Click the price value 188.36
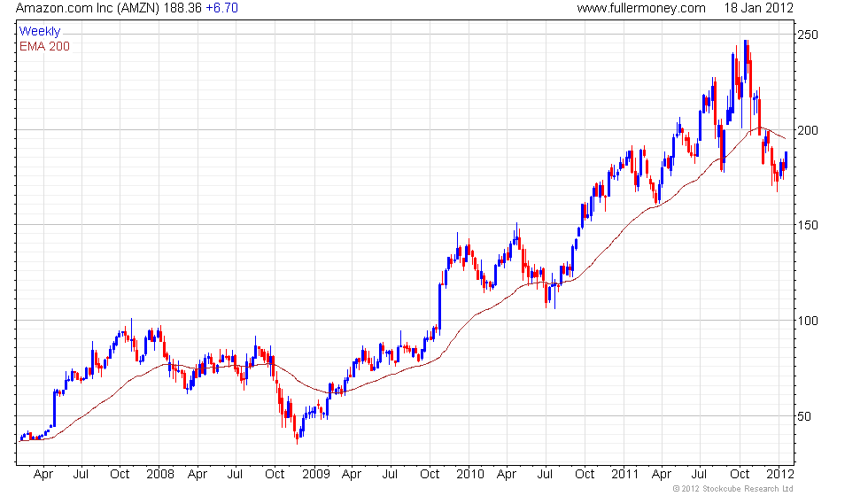Viewport: 868px width, 496px height. coord(182,8)
